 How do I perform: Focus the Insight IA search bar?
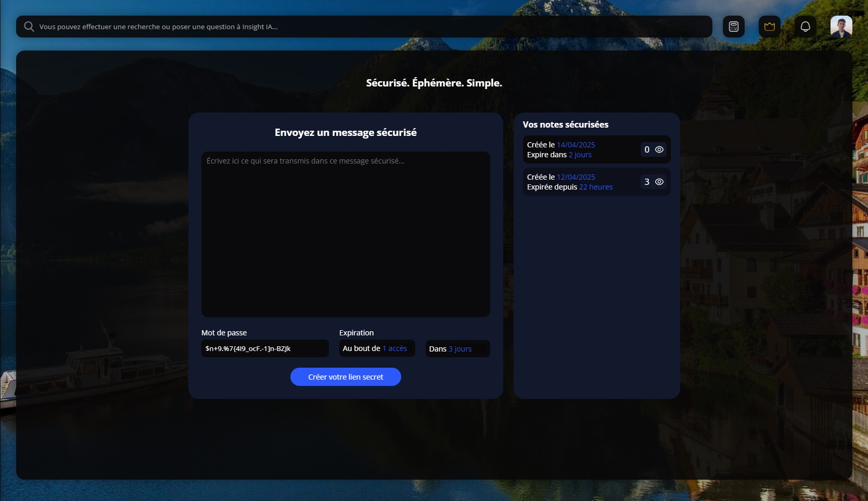tap(364, 27)
